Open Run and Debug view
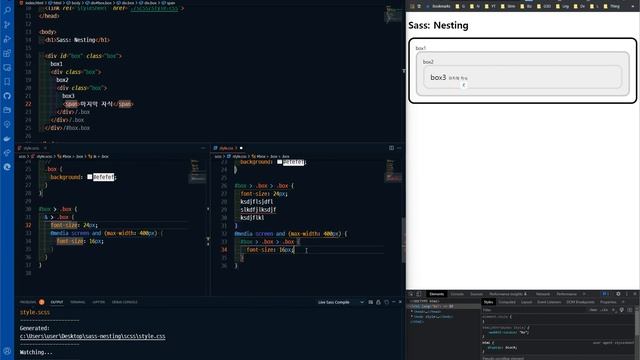 click(x=7, y=39)
